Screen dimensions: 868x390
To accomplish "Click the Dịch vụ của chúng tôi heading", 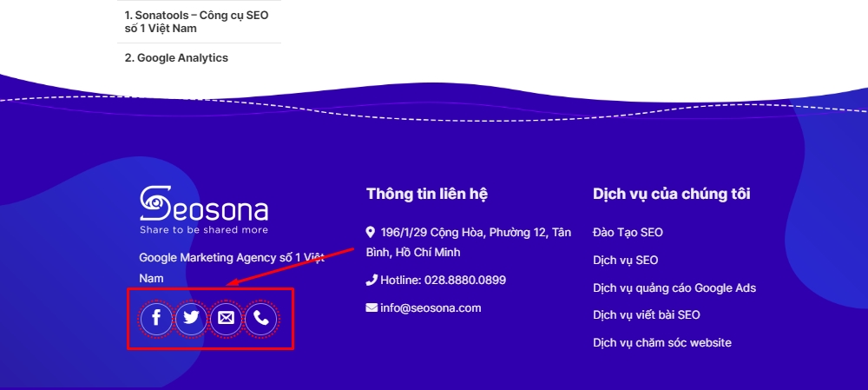I will click(671, 194).
